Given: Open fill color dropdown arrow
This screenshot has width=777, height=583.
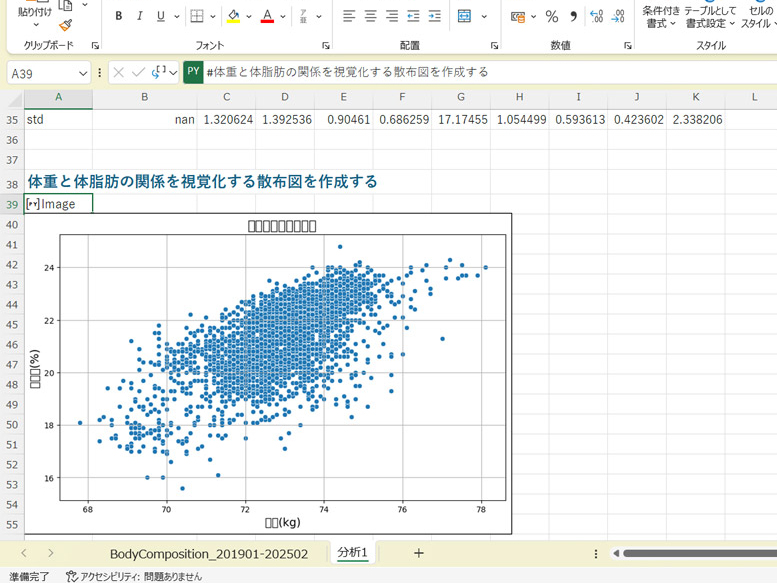Looking at the screenshot, I should click(249, 17).
